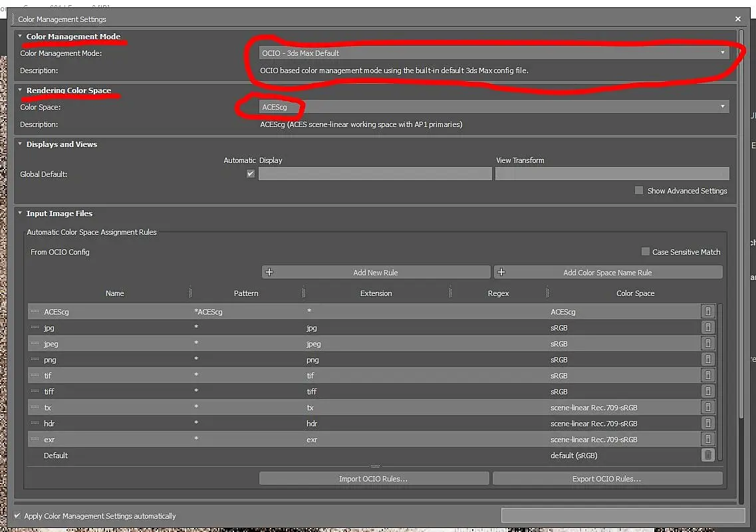Click Import OCIO Rules button

(x=374, y=478)
